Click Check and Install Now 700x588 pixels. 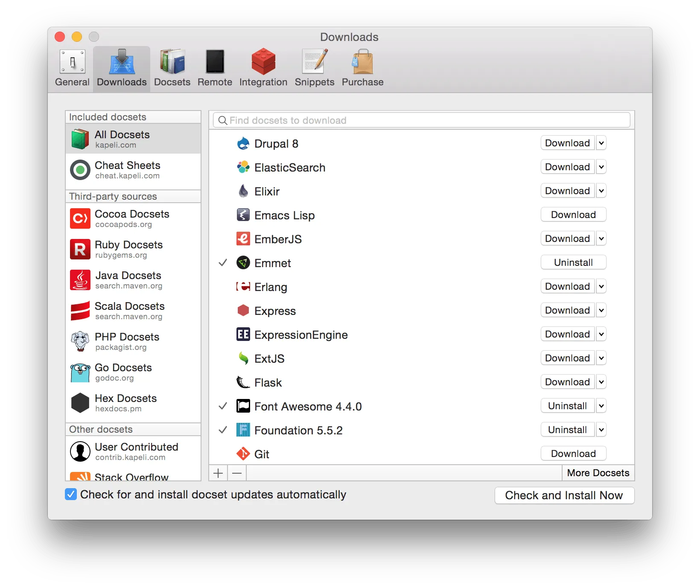pyautogui.click(x=564, y=495)
